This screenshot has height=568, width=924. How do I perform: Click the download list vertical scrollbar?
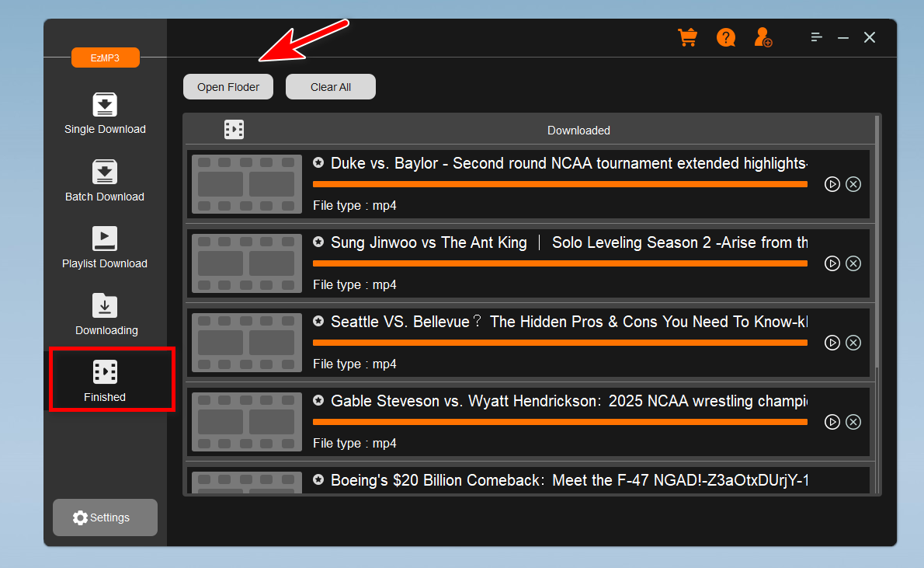click(x=877, y=242)
